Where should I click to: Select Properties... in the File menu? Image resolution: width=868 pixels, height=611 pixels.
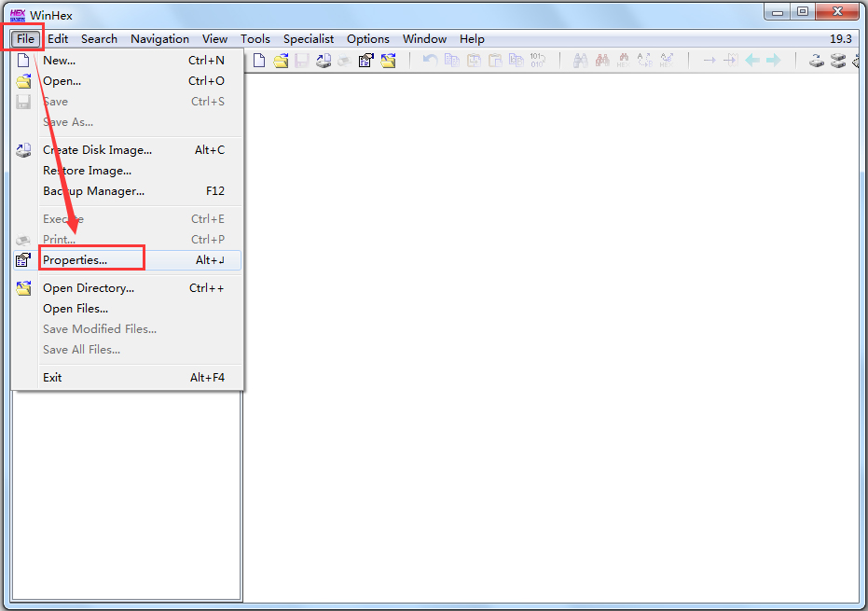(x=128, y=260)
